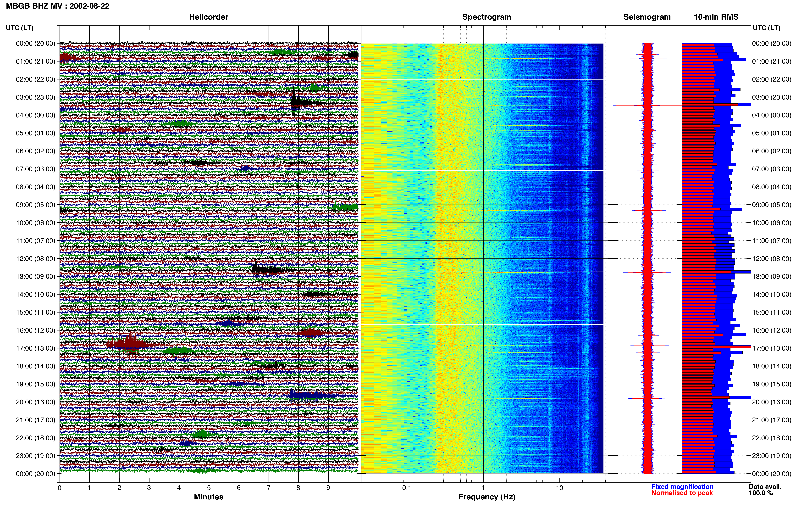This screenshot has height=508, width=812.
Task: Click the 0.1 frequency tick label
Action: [x=407, y=487]
